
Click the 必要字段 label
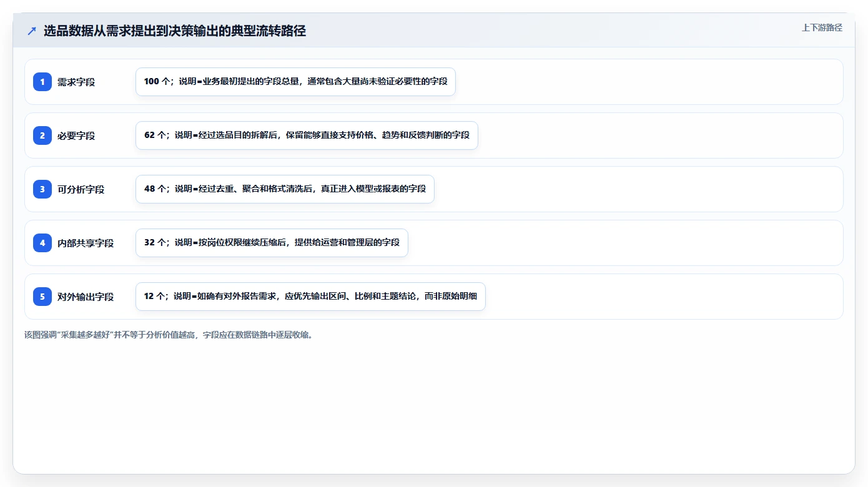point(76,135)
